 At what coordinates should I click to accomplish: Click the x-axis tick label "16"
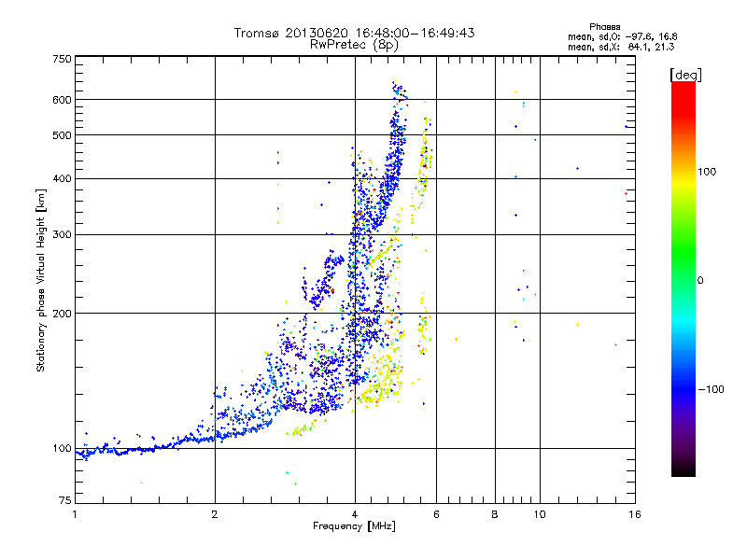(x=635, y=514)
